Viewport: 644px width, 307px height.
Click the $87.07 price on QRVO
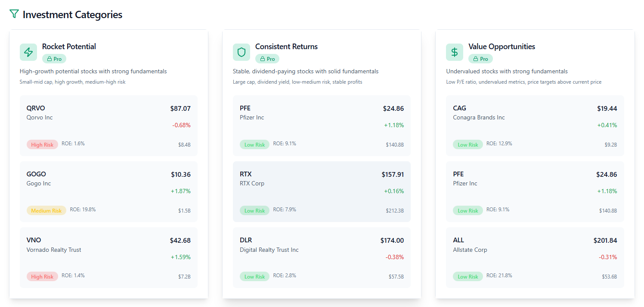click(180, 109)
